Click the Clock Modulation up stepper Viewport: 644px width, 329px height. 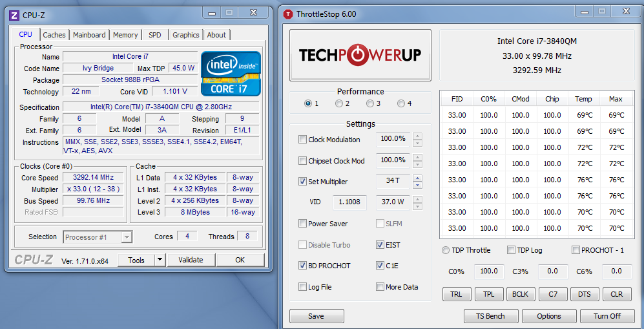point(418,136)
